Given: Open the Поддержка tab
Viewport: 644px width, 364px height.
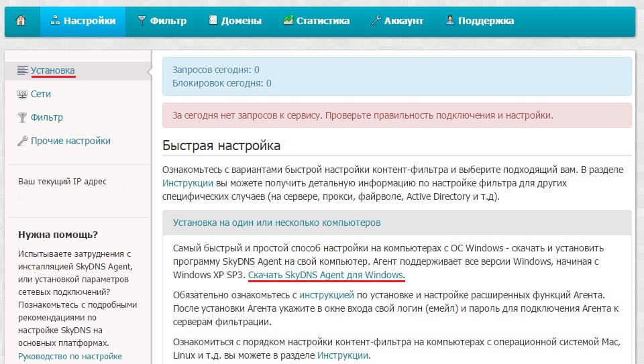Looking at the screenshot, I should (x=479, y=21).
